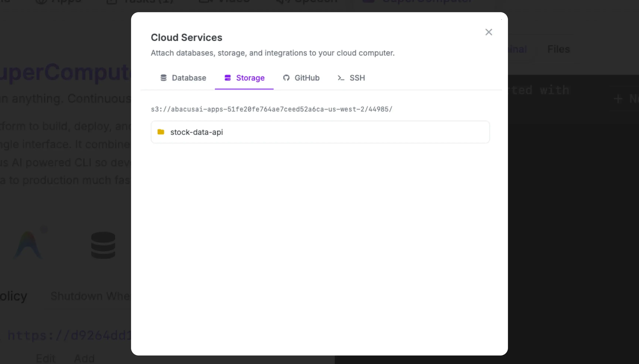
Task: Open the GitHub tab
Action: tap(301, 78)
